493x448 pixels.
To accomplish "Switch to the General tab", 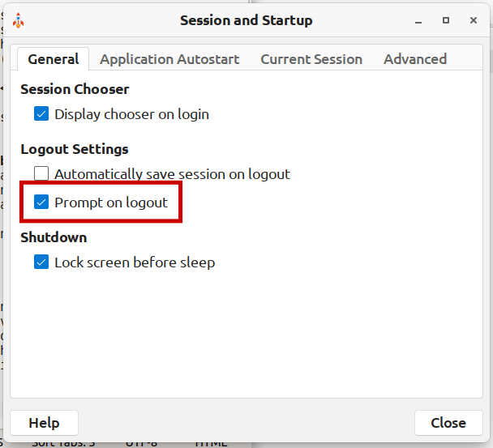I will pos(53,59).
